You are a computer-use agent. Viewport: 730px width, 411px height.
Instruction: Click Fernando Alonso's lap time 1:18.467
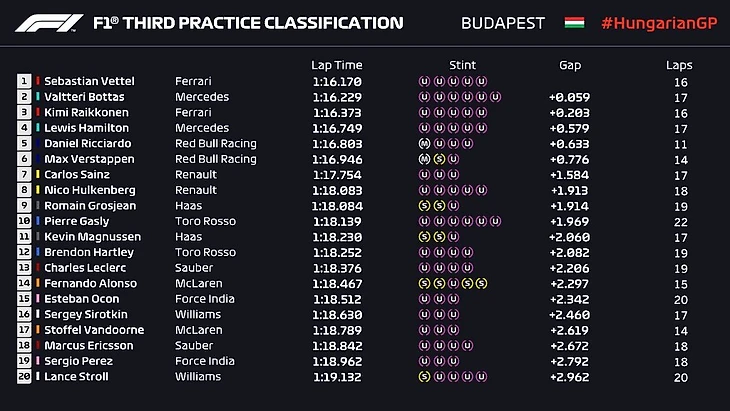tap(339, 284)
